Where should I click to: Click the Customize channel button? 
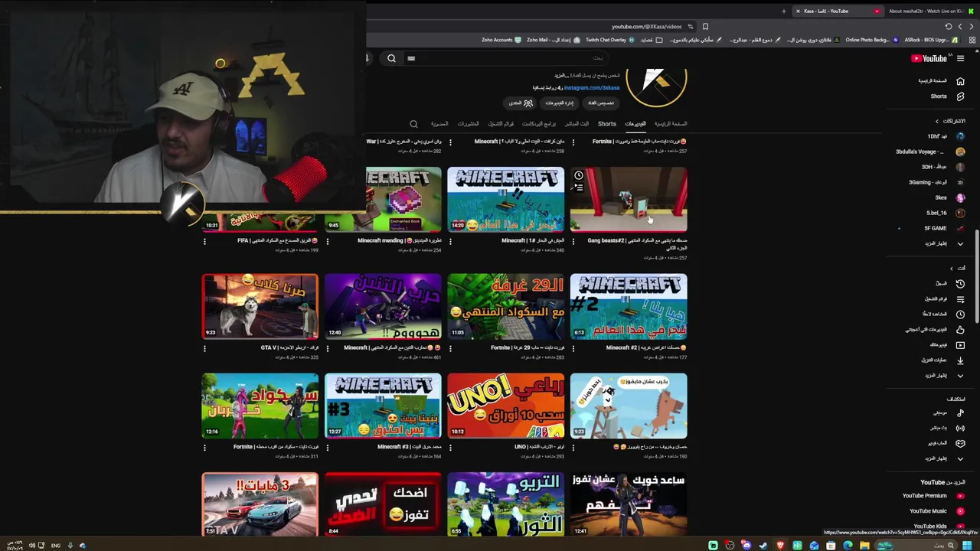click(x=601, y=103)
